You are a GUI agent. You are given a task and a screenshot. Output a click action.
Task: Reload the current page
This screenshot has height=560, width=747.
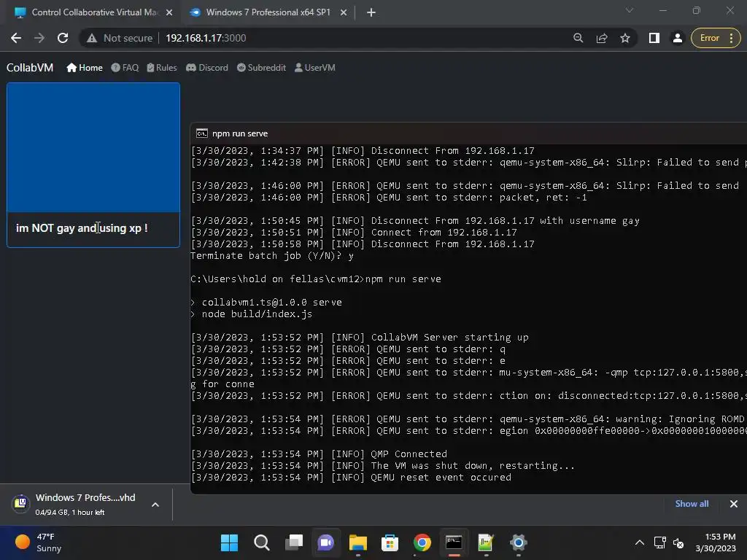63,38
